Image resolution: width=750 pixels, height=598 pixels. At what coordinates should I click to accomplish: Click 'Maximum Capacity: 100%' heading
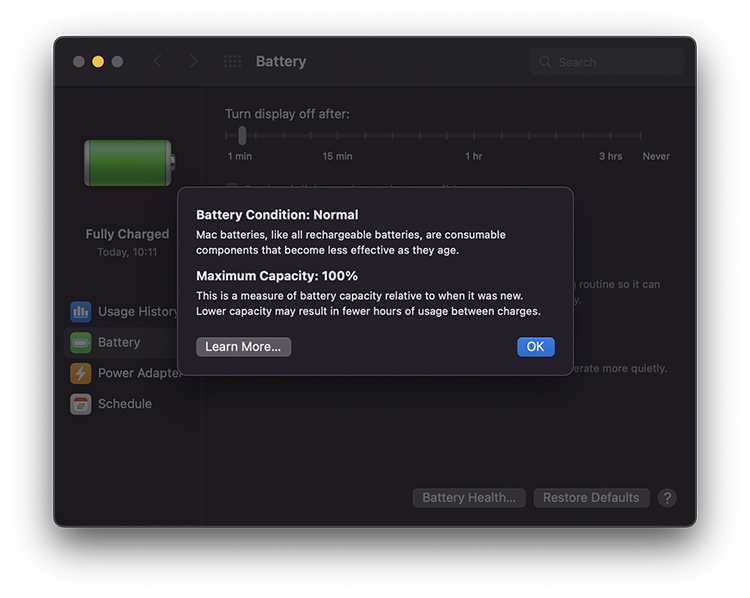pyautogui.click(x=277, y=276)
